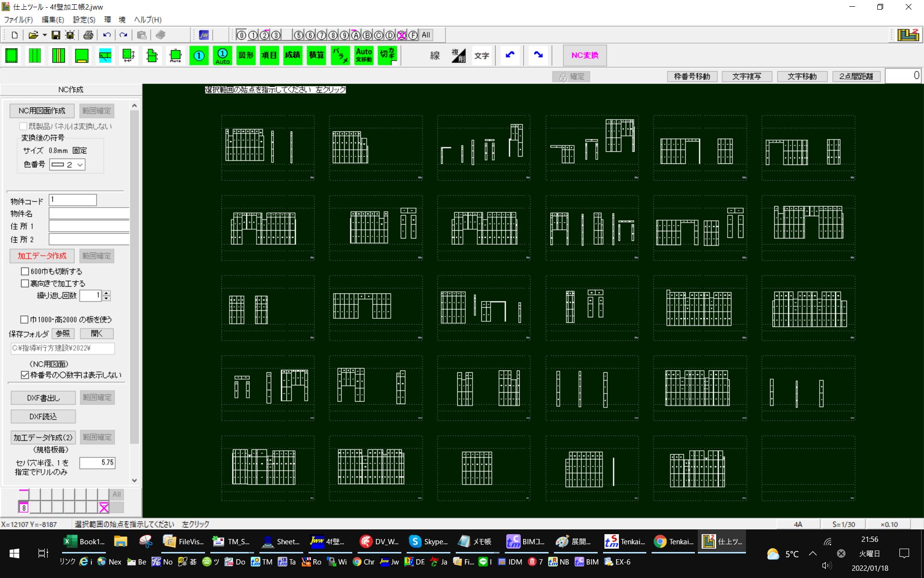Click the green panel with yellow bottom bar icon
This screenshot has width=924, height=578.
point(82,55)
